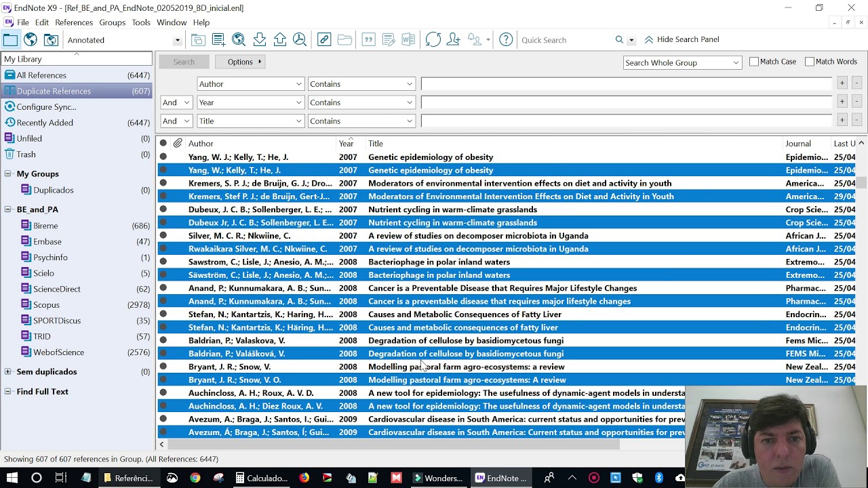This screenshot has height=488, width=868.
Task: Open the Author search field dropdown
Action: coord(298,84)
